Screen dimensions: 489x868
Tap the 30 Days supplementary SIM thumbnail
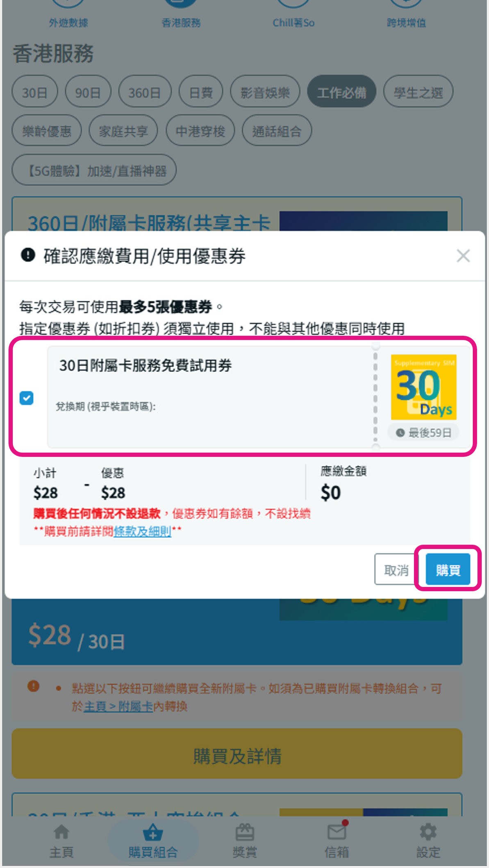point(423,387)
